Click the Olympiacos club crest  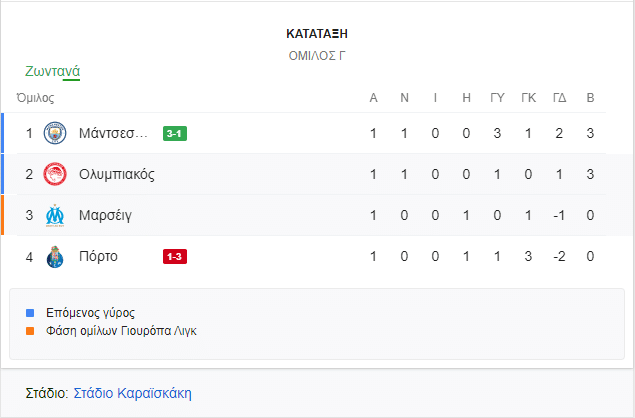click(55, 174)
